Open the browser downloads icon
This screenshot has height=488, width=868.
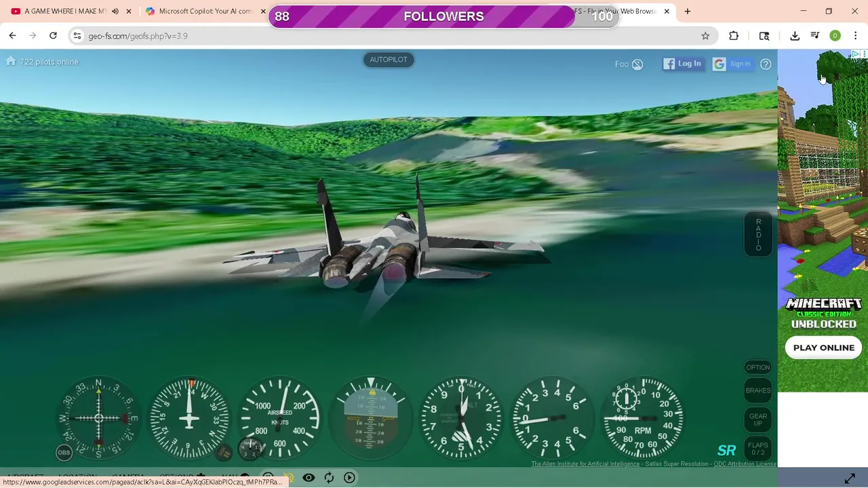click(x=795, y=36)
